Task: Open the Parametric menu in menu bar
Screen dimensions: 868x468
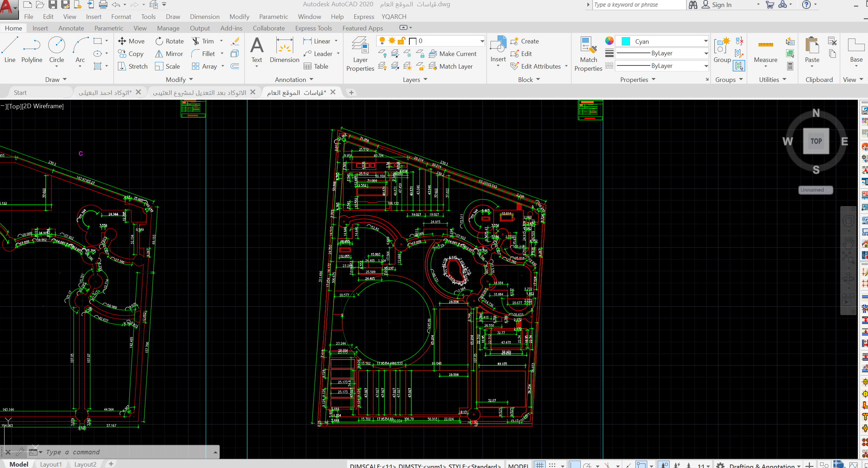Action: (x=273, y=16)
